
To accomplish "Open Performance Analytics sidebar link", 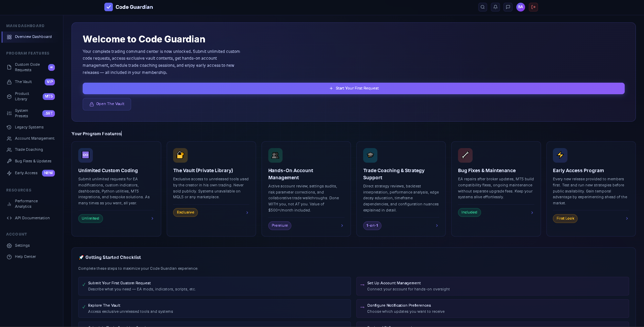I will pos(30,204).
